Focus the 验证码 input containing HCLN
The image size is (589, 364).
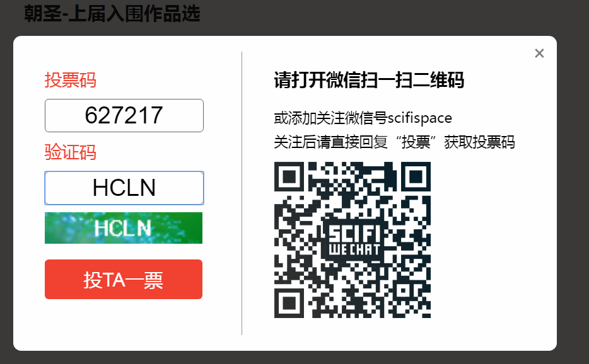click(x=124, y=188)
